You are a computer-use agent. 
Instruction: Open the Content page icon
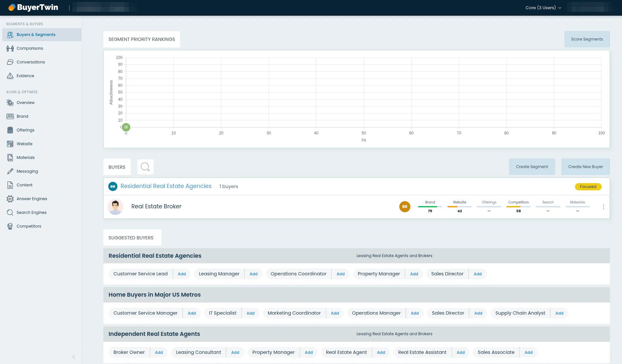coord(10,185)
